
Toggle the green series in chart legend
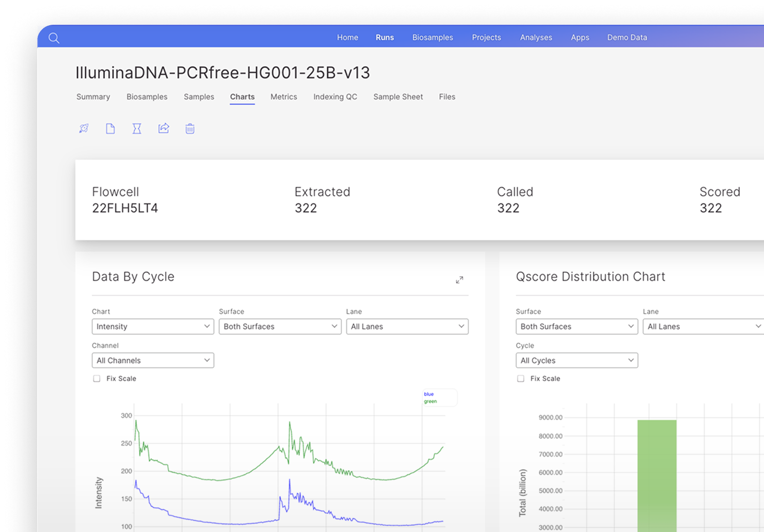[x=431, y=401]
